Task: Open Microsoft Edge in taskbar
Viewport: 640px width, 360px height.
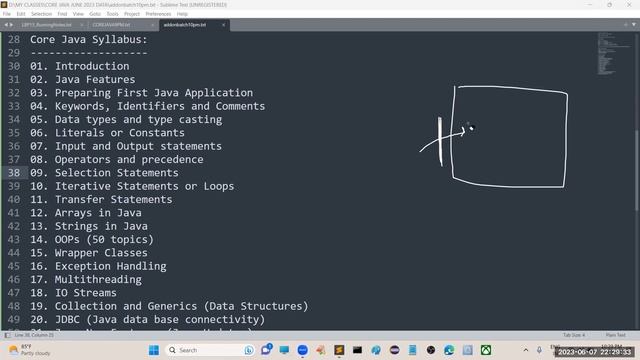Action: click(449, 350)
